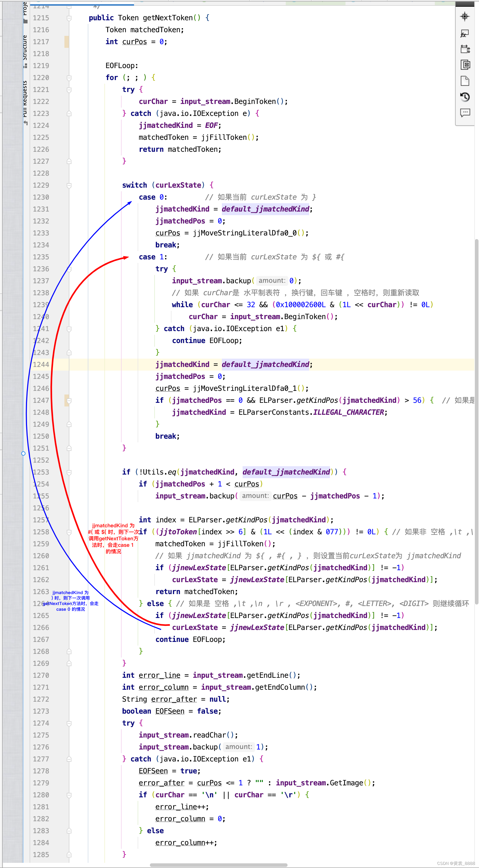Collapse getNextToken method at line 1215
The image size is (479, 868).
(x=69, y=18)
